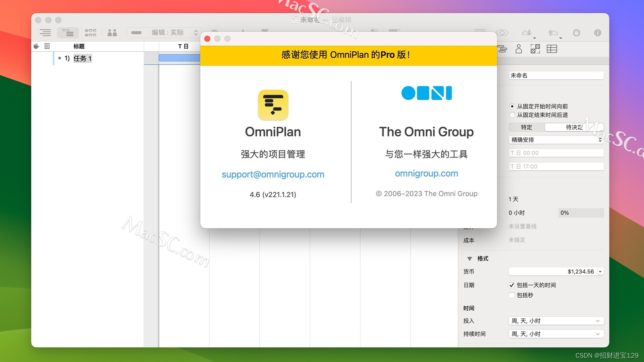The height and width of the screenshot is (362, 644).
Task: Click the 0% completion progress field
Action: coord(581,213)
